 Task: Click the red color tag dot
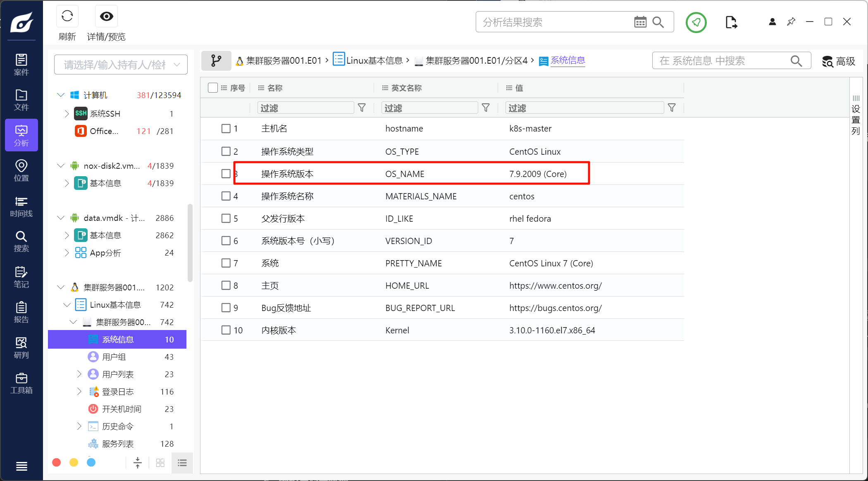57,462
